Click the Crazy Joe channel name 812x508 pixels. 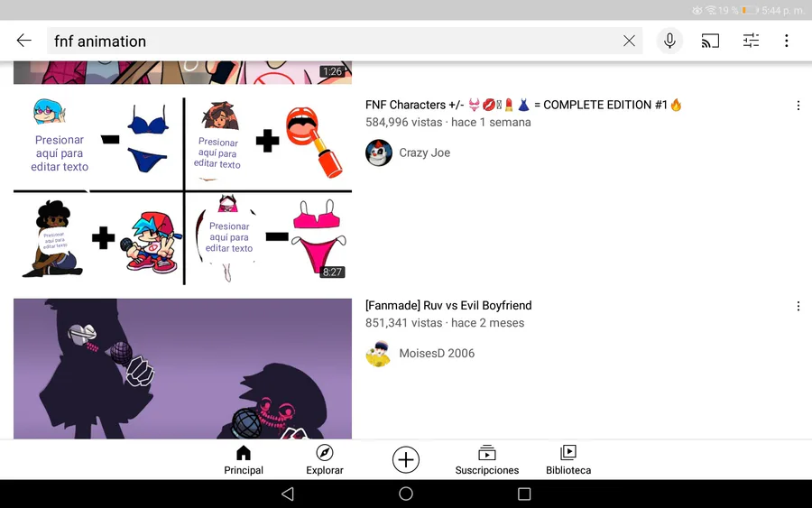pos(425,152)
